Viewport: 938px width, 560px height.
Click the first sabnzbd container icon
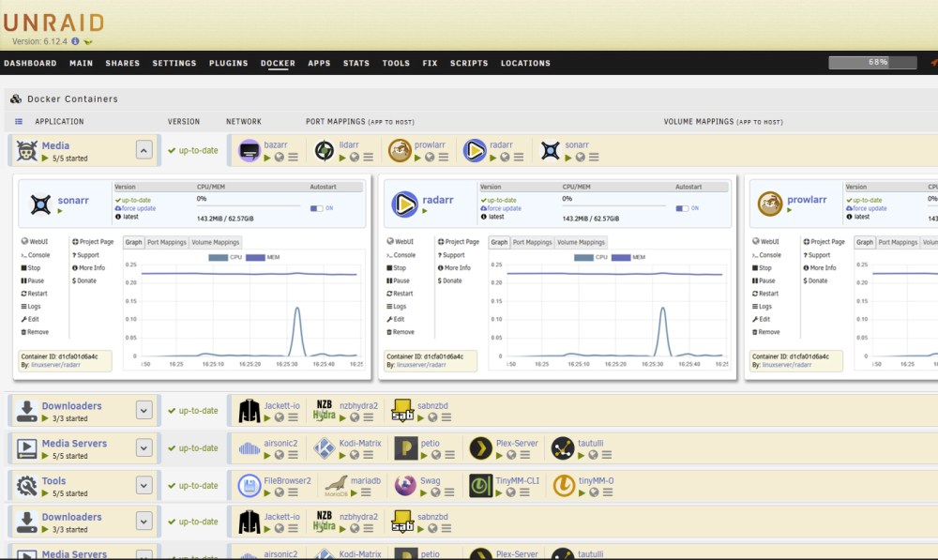(402, 411)
